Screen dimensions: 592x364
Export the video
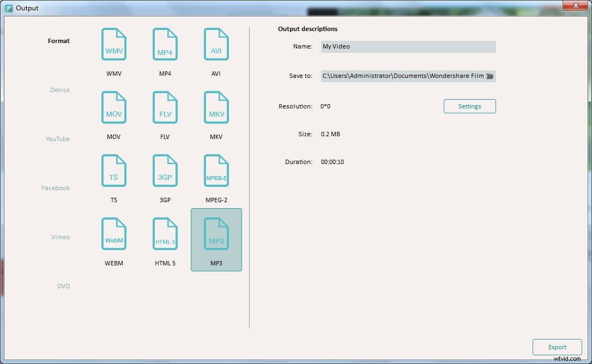557,347
